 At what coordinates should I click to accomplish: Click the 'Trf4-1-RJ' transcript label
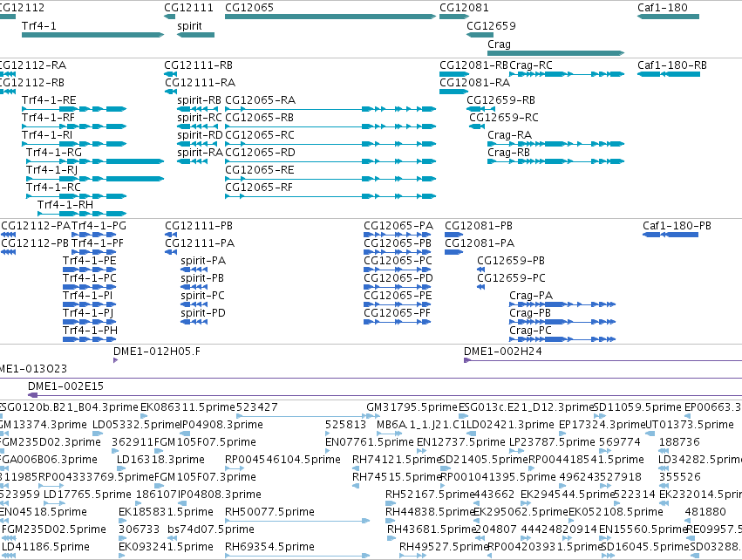tap(52, 169)
